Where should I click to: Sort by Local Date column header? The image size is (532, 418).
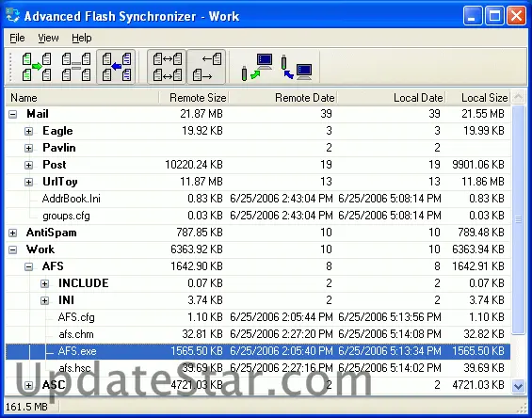click(x=391, y=98)
